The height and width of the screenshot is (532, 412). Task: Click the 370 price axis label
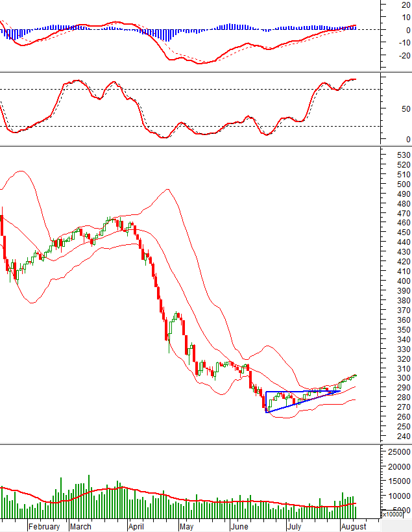coord(403,310)
